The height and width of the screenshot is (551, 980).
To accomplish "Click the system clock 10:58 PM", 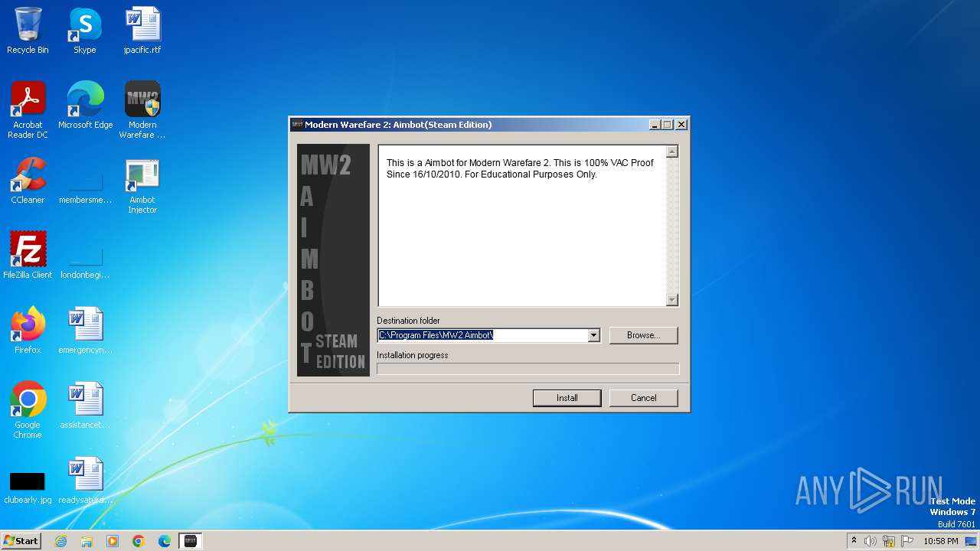I will tap(941, 541).
